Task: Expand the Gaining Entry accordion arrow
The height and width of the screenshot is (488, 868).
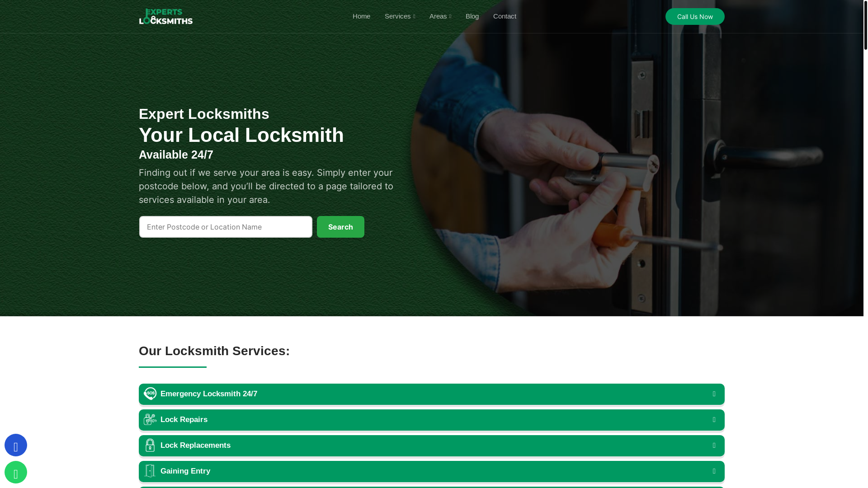Action: [714, 471]
